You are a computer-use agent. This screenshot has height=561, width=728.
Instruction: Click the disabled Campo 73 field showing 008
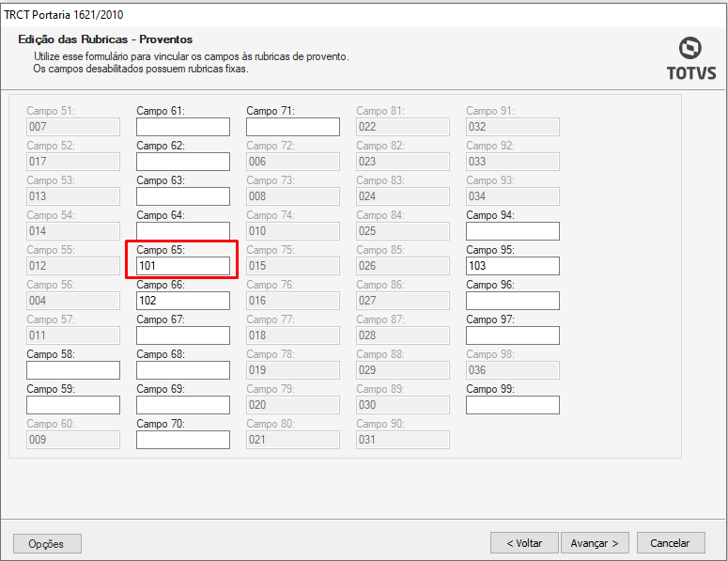tap(293, 196)
